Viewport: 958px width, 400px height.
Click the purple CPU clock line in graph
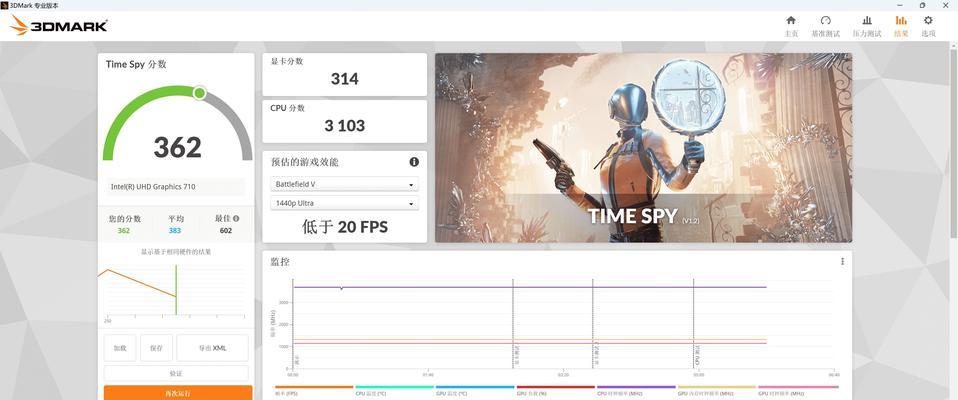(529, 287)
